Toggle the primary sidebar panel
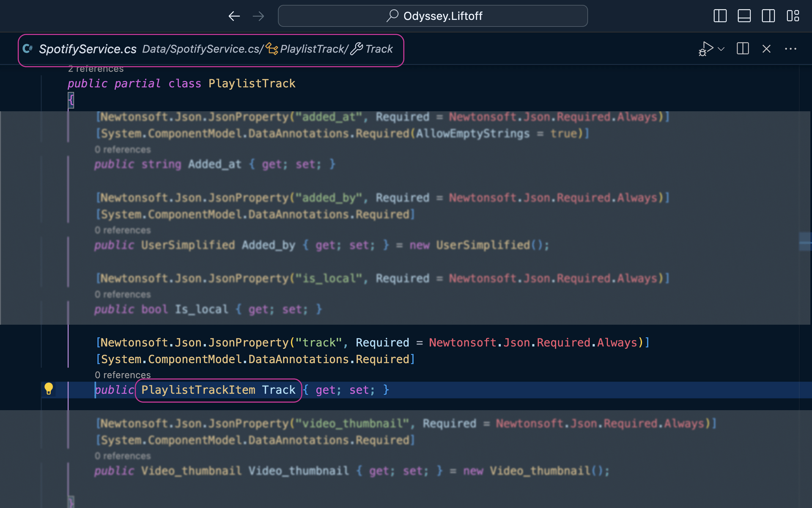The image size is (812, 508). pos(720,16)
